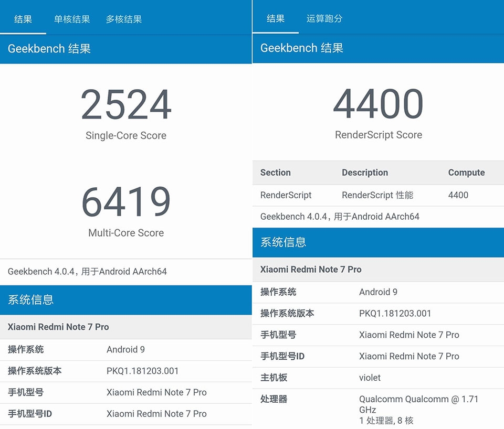
Task: Select the RenderScript Score label
Action: 379,135
